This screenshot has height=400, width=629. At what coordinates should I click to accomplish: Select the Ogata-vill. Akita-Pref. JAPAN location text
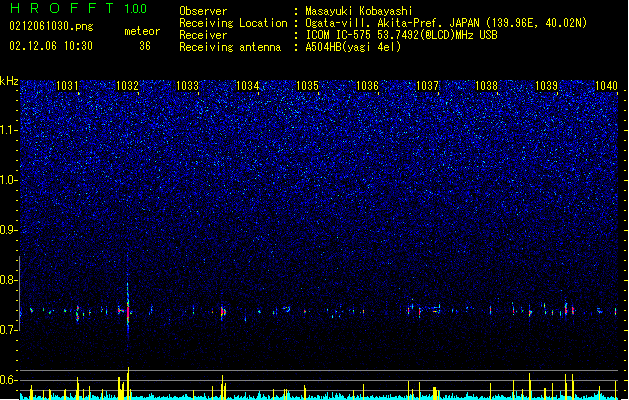click(446, 23)
